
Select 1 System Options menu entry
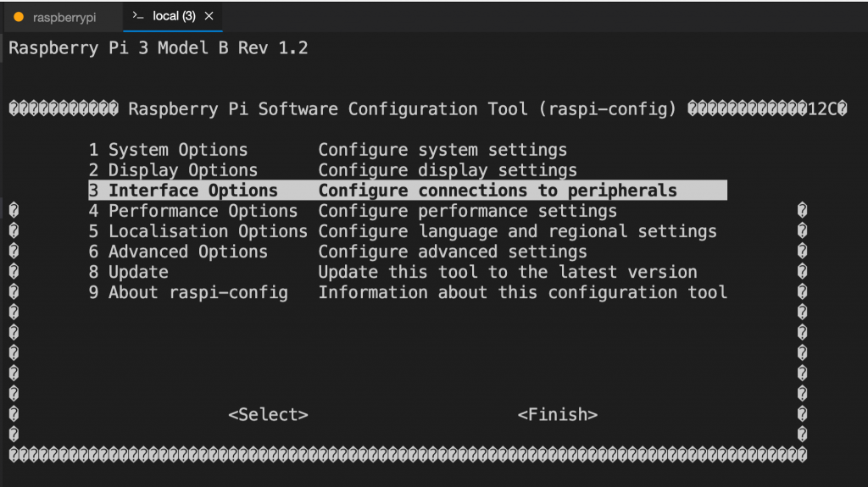coord(169,150)
